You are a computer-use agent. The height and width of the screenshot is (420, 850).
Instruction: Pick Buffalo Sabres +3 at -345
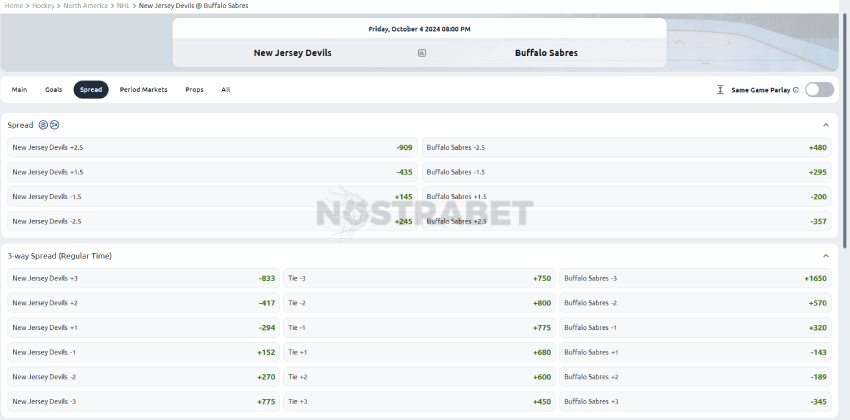pos(696,402)
